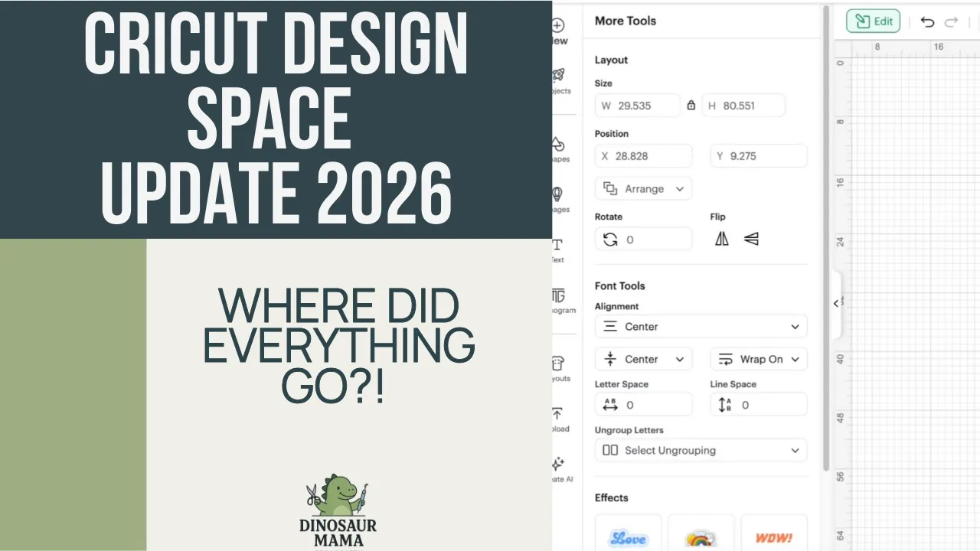980x551 pixels.
Task: Click the Rotate angle input field
Action: (x=643, y=240)
